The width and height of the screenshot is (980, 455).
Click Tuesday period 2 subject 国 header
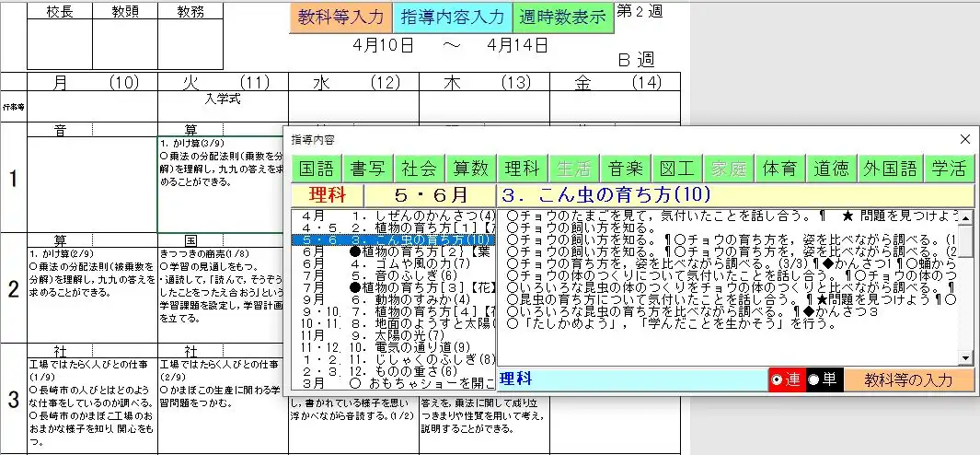190,240
